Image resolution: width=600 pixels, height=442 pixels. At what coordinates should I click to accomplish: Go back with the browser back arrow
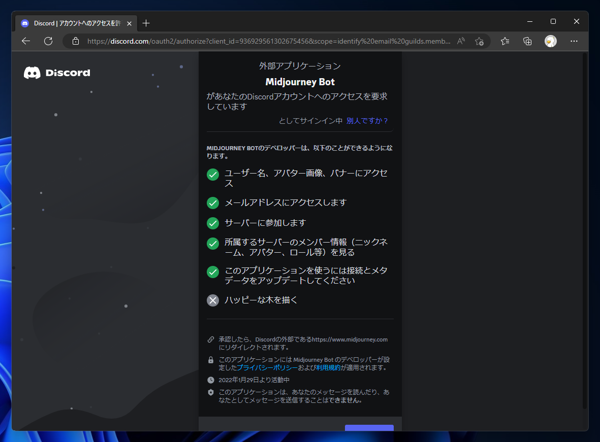point(26,41)
